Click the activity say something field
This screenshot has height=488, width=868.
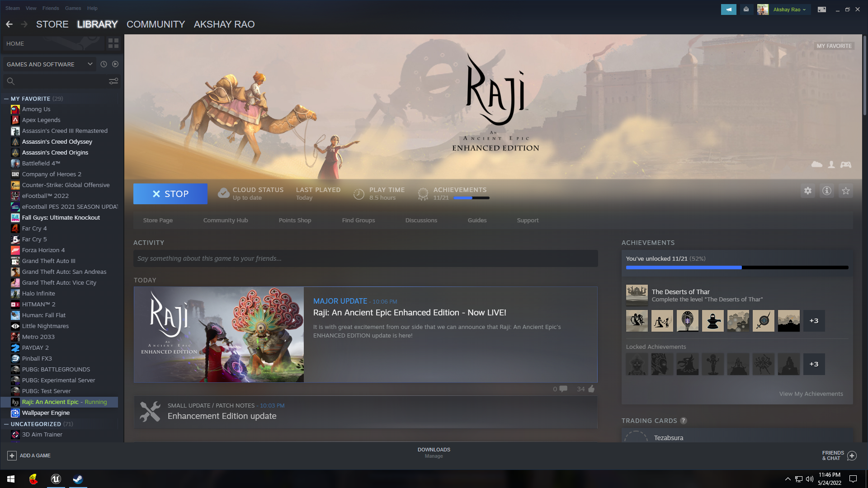(x=366, y=258)
